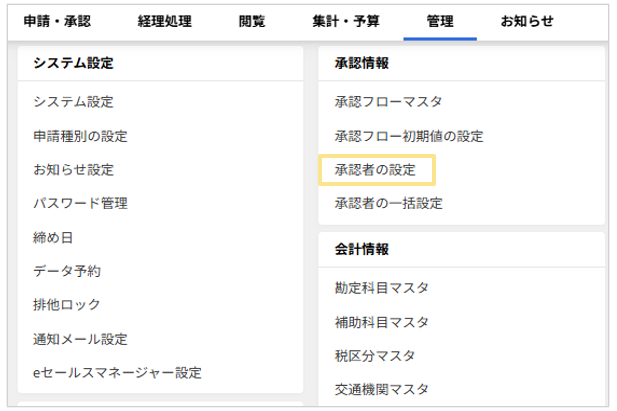Open システム設定 link in list
This screenshot has width=617, height=411.
pos(73,102)
